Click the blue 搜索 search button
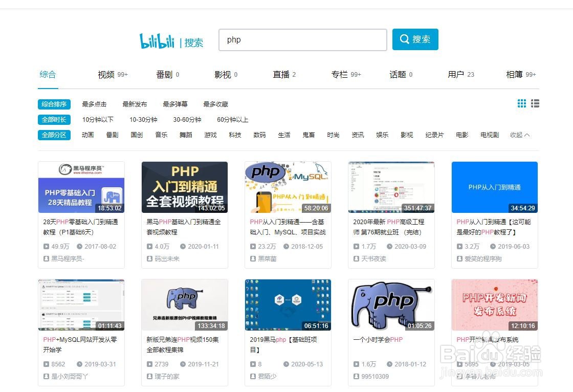The image size is (573, 392). pyautogui.click(x=415, y=39)
